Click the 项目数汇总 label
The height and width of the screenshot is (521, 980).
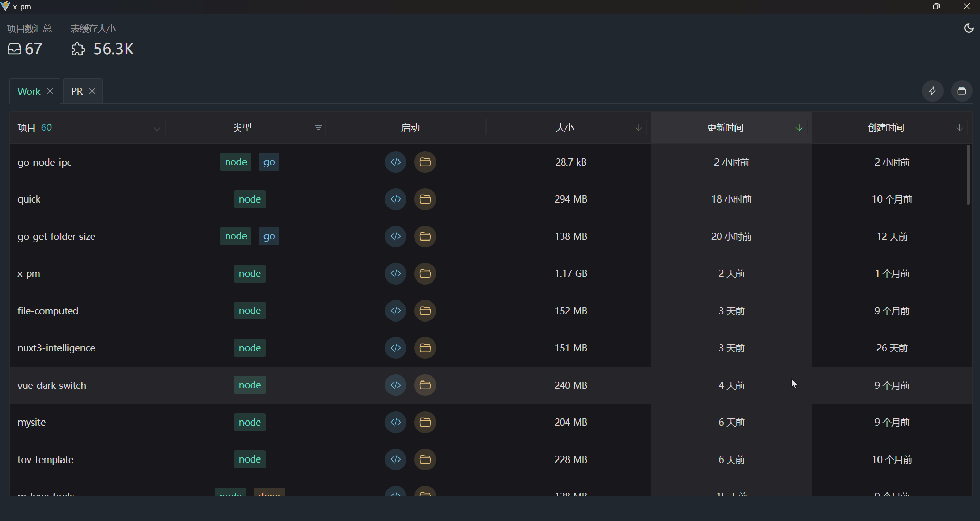point(29,28)
